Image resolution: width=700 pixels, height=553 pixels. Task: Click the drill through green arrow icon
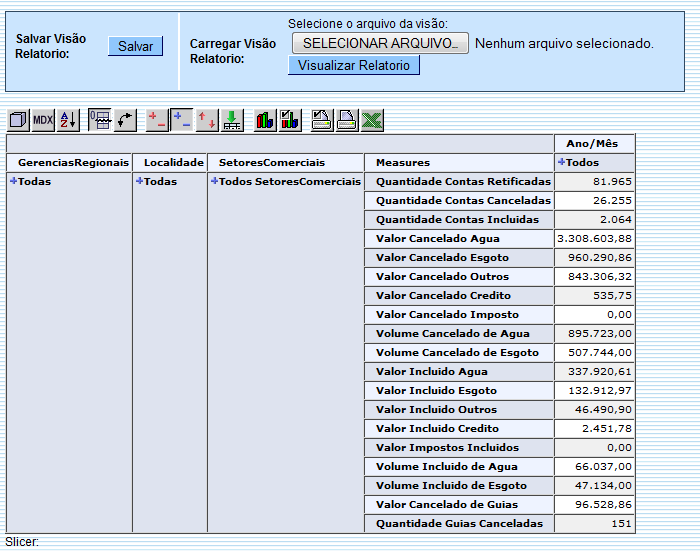pos(232,120)
